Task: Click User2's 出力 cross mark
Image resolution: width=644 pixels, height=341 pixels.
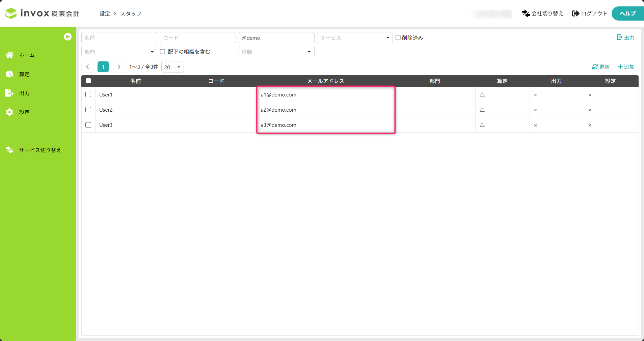Action: (535, 110)
